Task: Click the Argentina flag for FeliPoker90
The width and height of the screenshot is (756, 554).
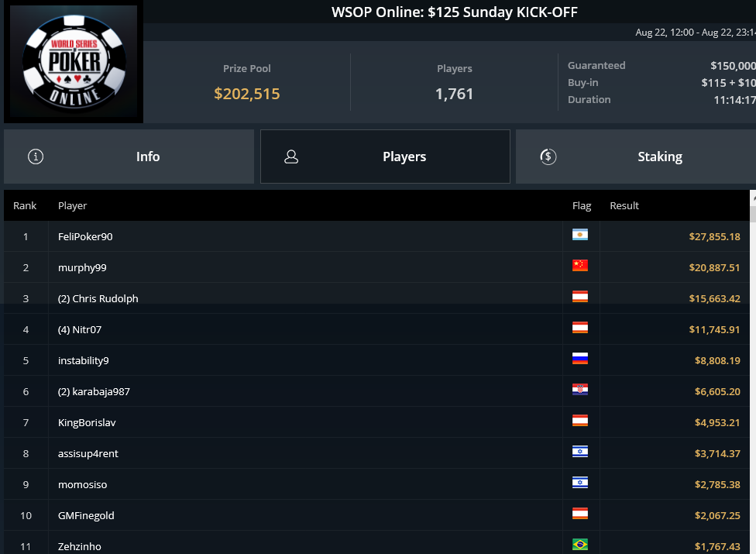Action: pos(579,235)
